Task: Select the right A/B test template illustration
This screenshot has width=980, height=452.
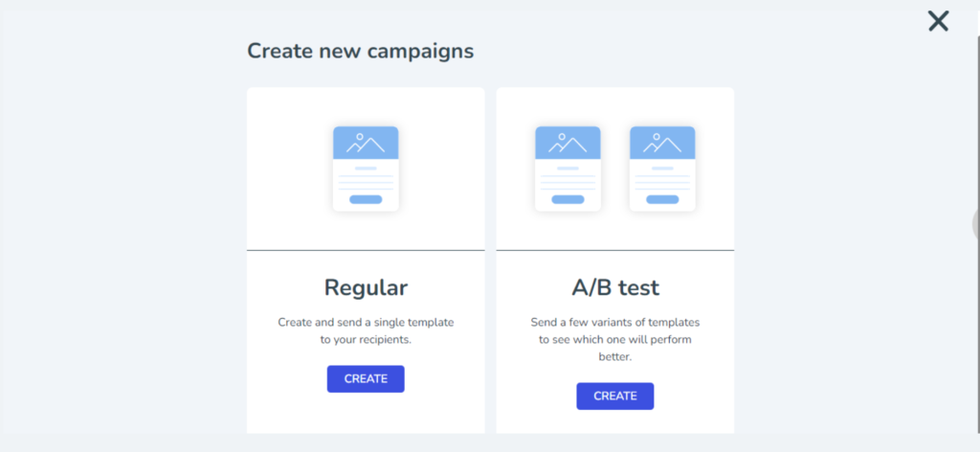Action: point(662,169)
